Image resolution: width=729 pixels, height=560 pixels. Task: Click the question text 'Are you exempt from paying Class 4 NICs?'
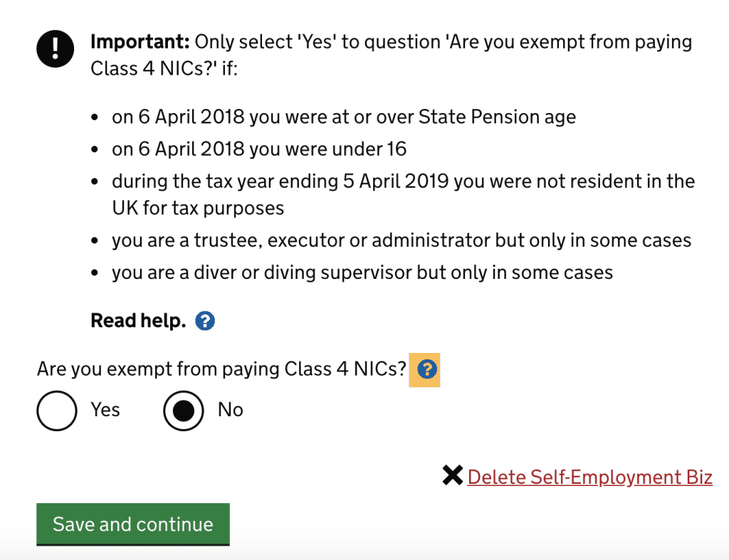pyautogui.click(x=222, y=369)
